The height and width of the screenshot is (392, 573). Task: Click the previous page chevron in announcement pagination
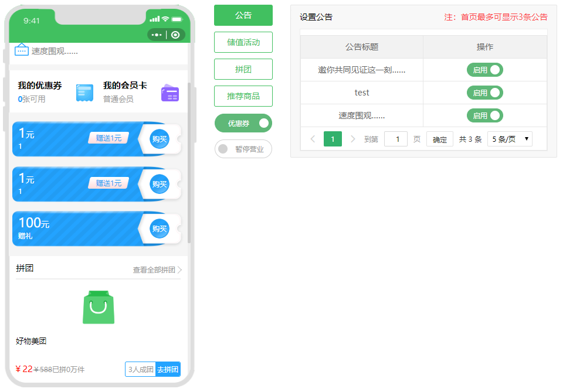[x=313, y=139]
